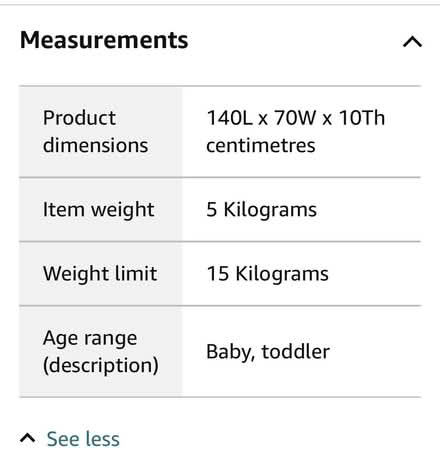
Task: Select the Item weight label
Action: click(x=99, y=210)
